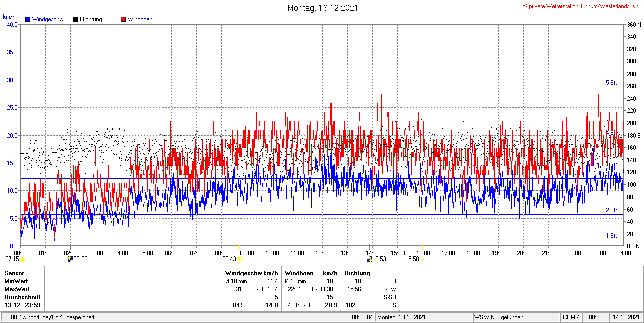The height and width of the screenshot is (323, 644).
Task: Click the moonrise icon at 13:53
Action: pos(370,259)
